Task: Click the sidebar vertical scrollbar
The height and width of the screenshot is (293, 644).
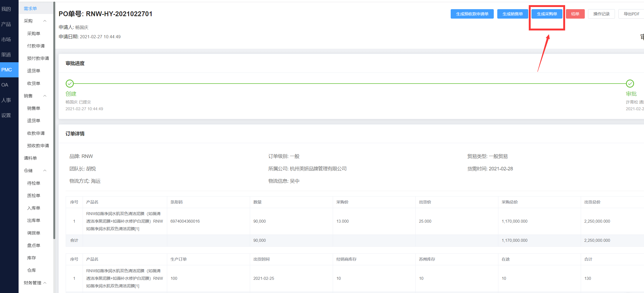Action: 54,120
